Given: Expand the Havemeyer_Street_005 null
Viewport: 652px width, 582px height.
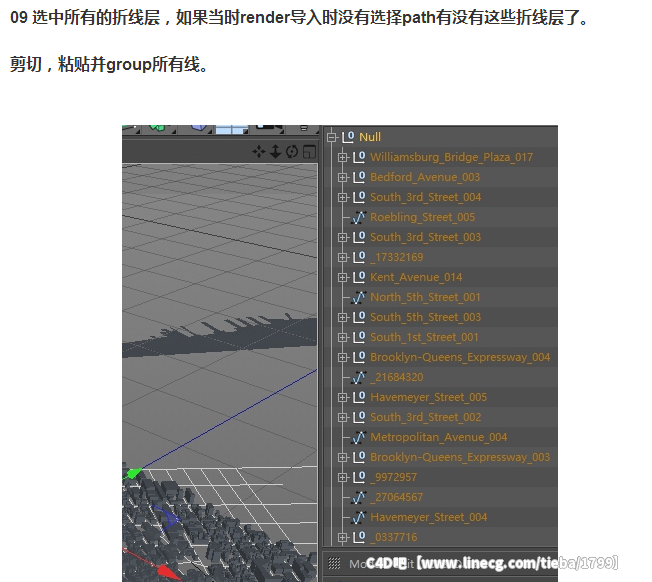Looking at the screenshot, I should [343, 397].
